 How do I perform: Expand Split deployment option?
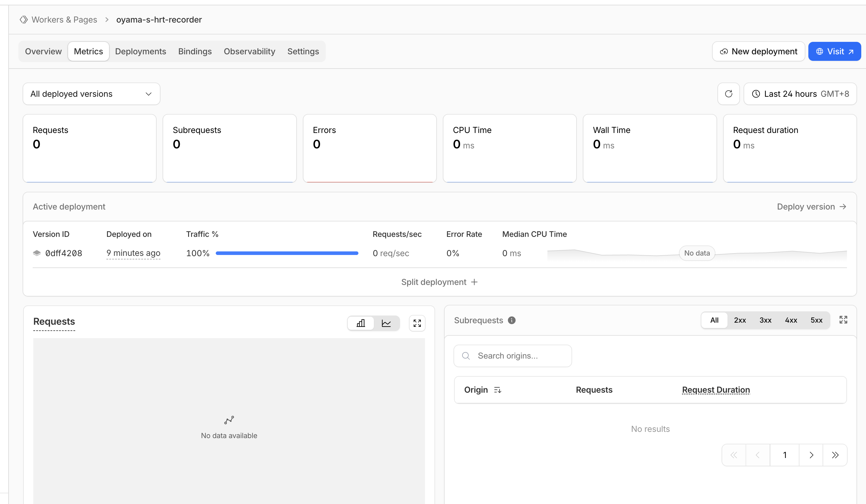439,282
